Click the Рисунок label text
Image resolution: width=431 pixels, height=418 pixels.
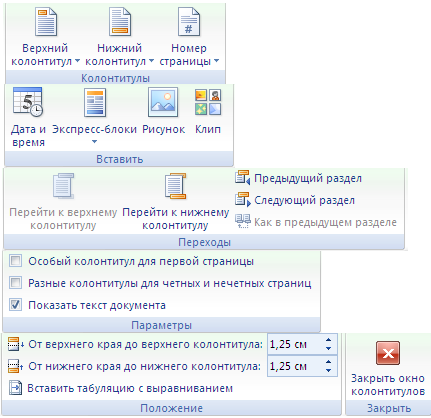coord(163,129)
